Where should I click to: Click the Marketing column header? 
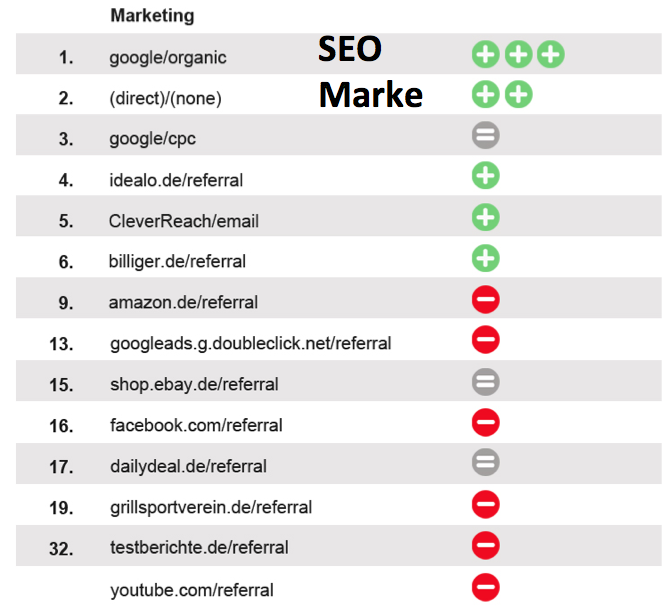[152, 16]
